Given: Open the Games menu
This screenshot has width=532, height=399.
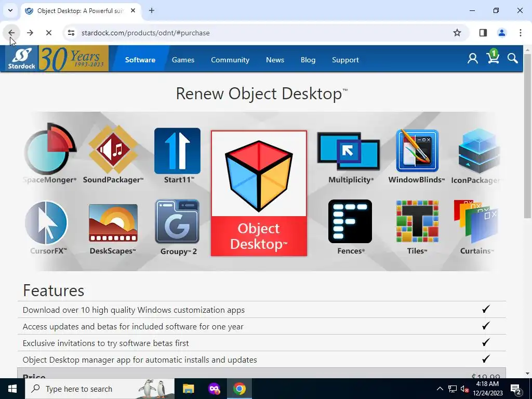Looking at the screenshot, I should 183,60.
